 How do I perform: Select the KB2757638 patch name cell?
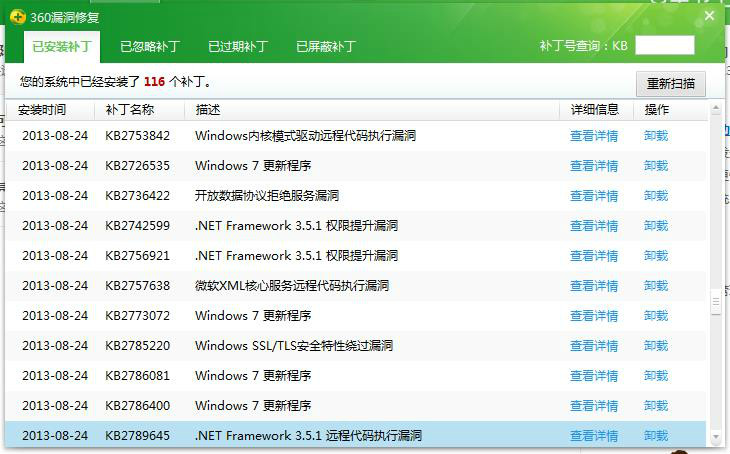[137, 286]
